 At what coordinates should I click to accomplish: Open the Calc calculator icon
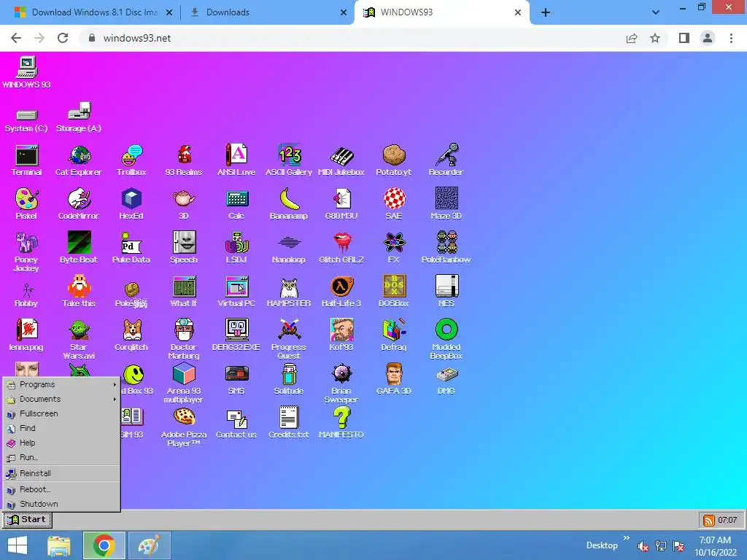(236, 204)
